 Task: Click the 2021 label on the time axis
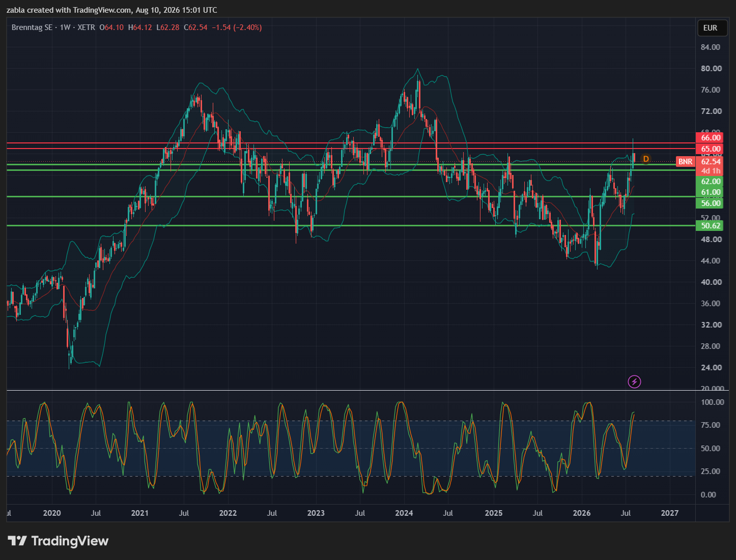point(140,513)
